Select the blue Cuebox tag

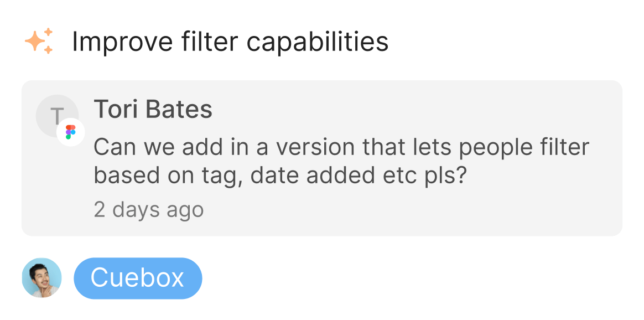(138, 278)
